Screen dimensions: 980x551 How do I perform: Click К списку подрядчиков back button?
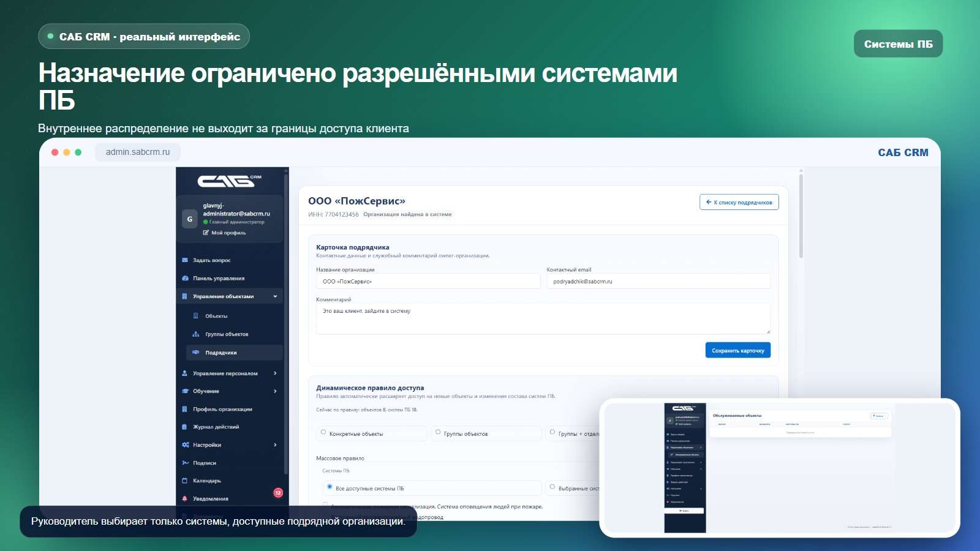[x=739, y=202]
